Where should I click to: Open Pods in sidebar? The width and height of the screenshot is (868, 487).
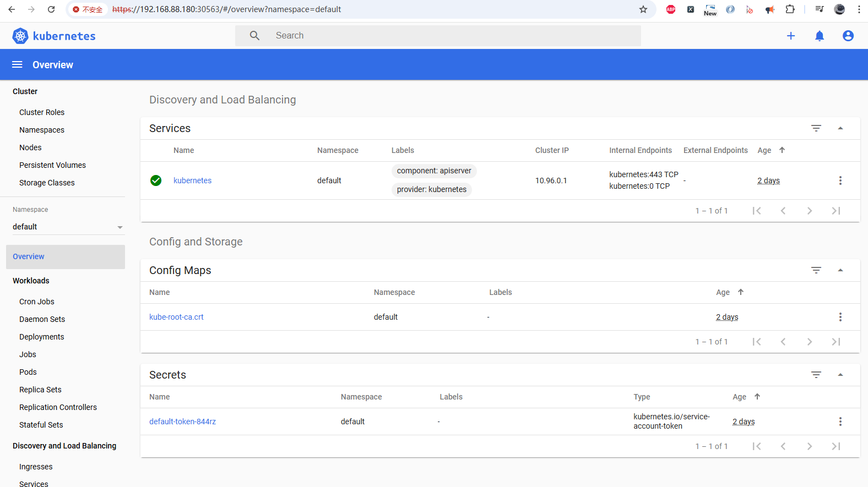28,372
